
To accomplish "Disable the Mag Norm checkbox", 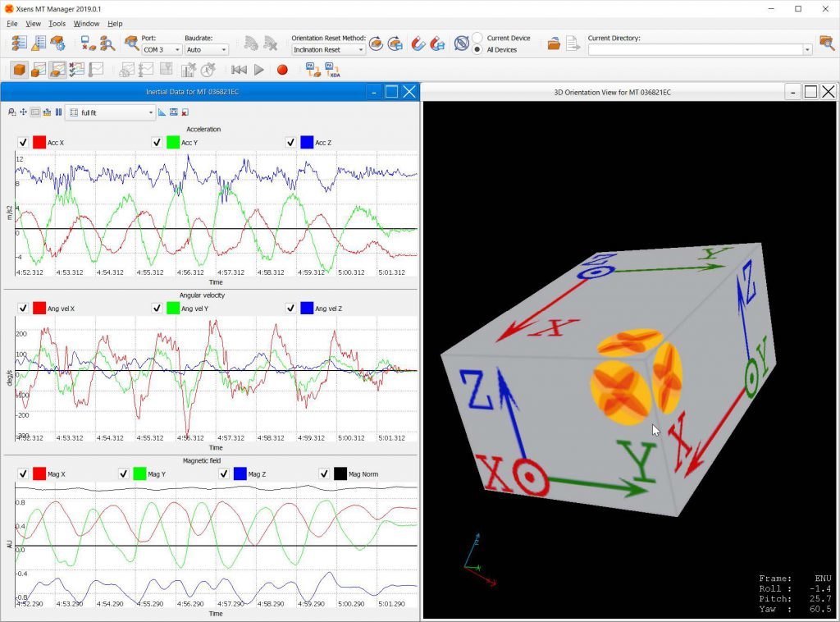I will (x=324, y=473).
